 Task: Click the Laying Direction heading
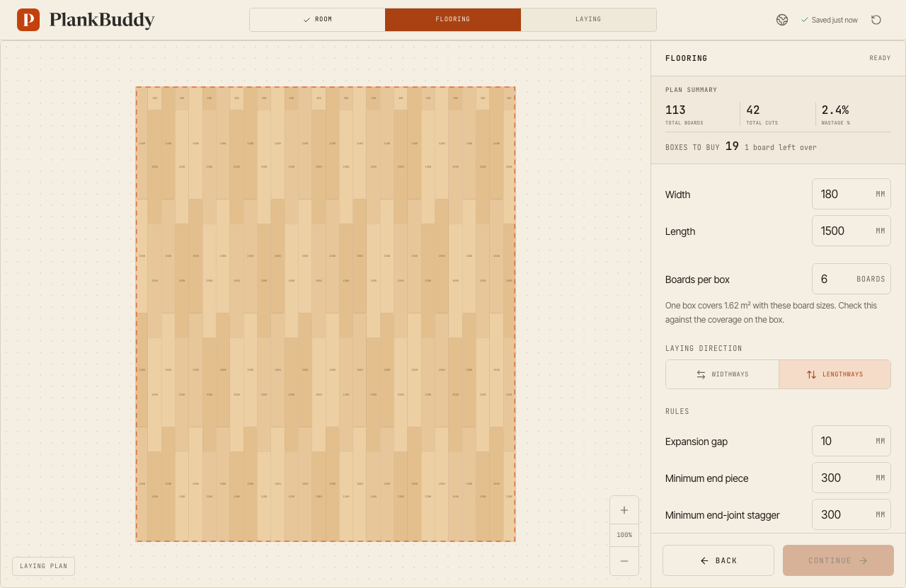point(704,348)
